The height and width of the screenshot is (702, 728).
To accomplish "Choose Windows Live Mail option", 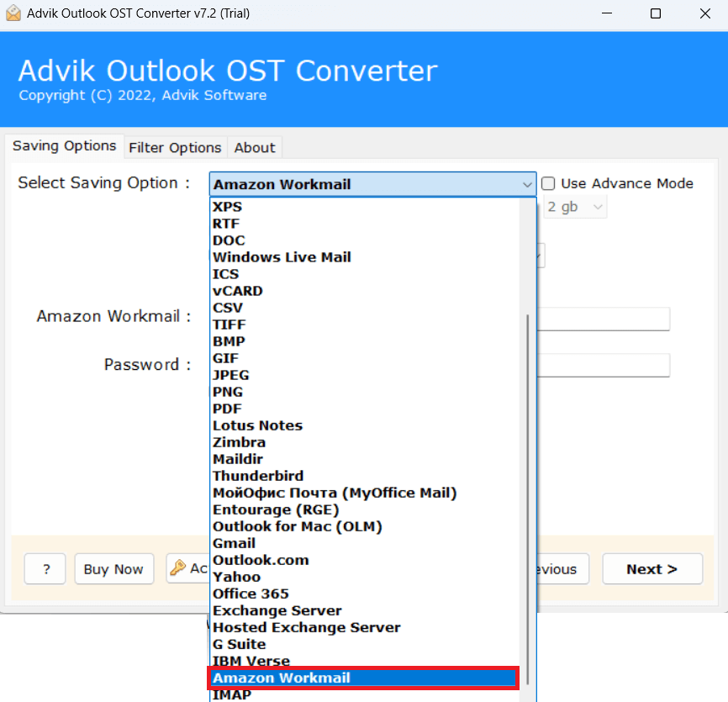I will pos(365,257).
